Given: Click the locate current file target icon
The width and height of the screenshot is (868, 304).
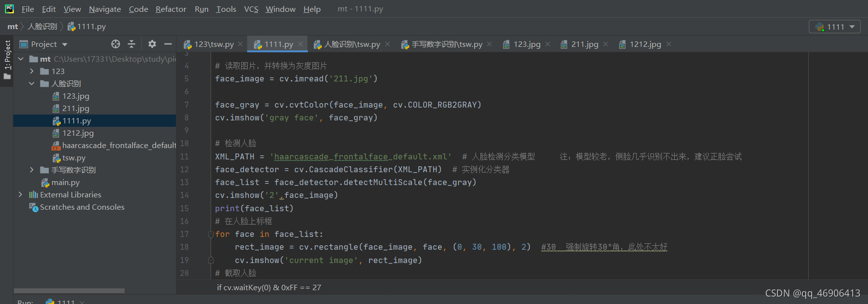Looking at the screenshot, I should pos(116,44).
